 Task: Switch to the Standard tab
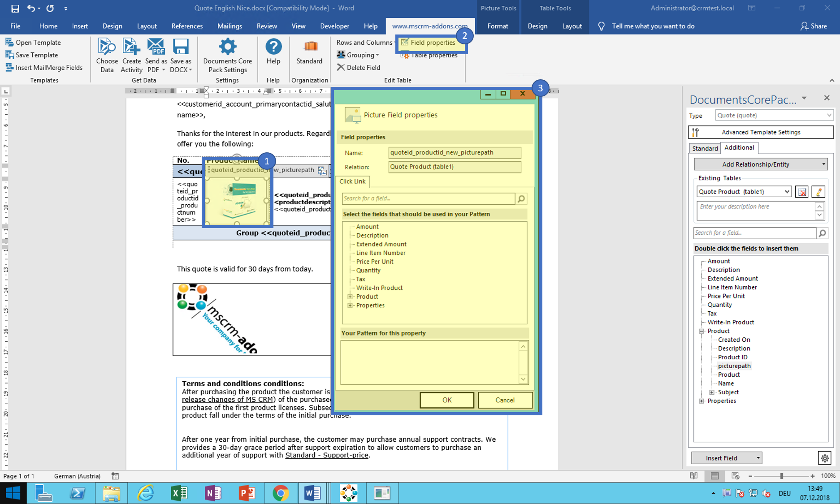[x=705, y=148]
